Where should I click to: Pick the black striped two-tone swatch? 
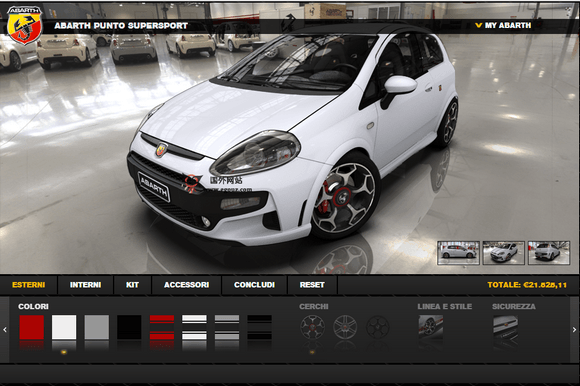tap(259, 327)
